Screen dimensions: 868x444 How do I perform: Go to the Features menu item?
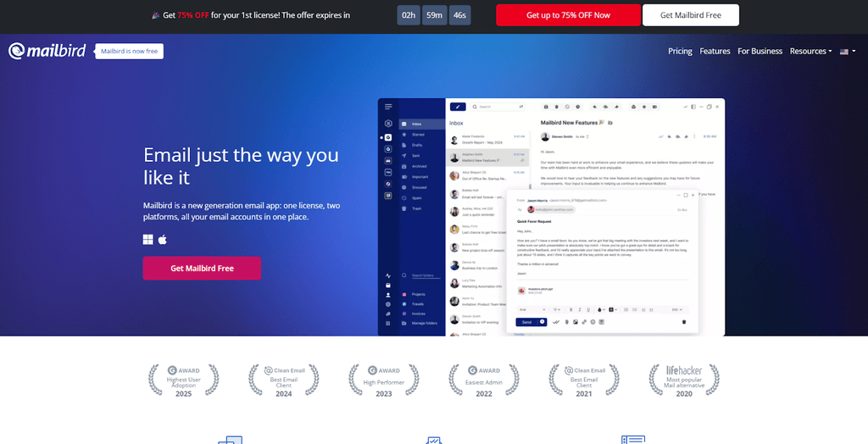(x=715, y=51)
